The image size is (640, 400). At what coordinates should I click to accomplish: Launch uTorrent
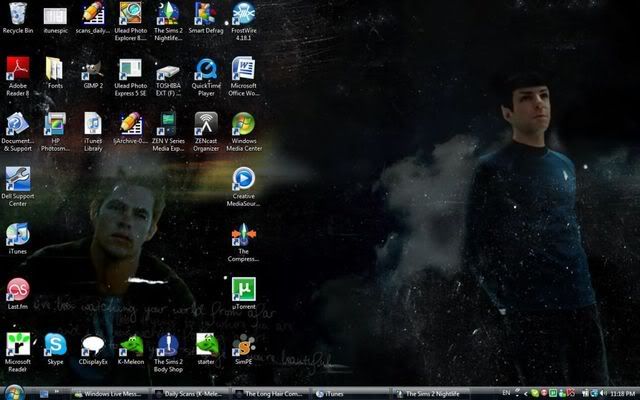click(244, 294)
